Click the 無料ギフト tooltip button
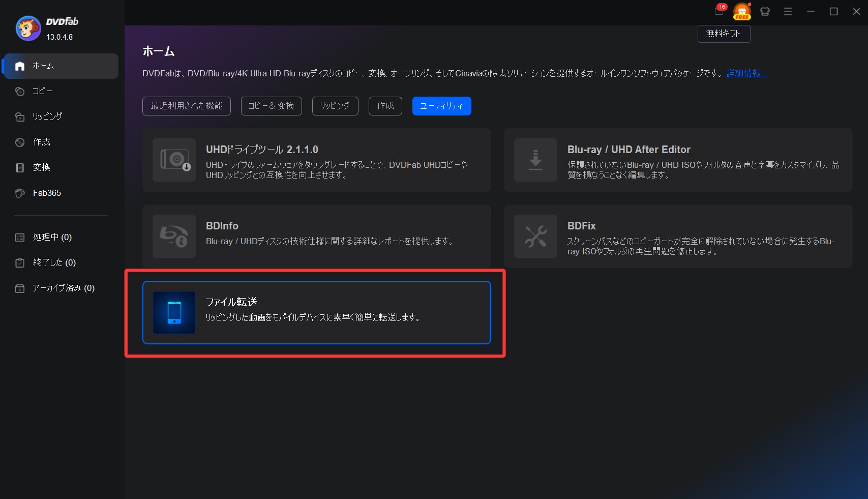 click(724, 34)
